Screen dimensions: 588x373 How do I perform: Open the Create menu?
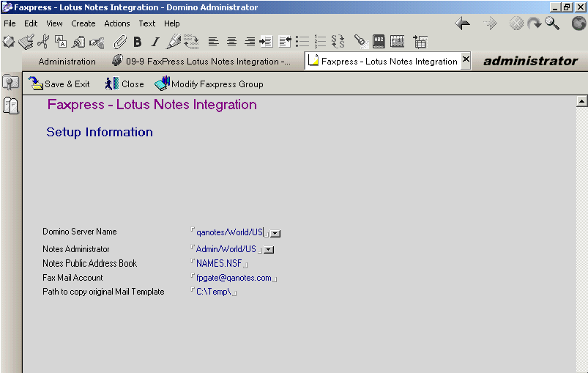click(x=83, y=23)
